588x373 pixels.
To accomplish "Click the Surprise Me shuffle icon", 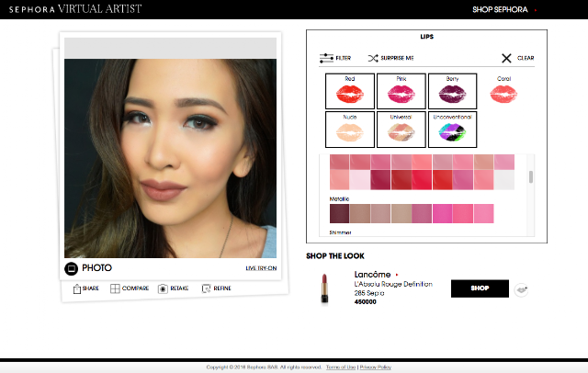I will pos(373,58).
